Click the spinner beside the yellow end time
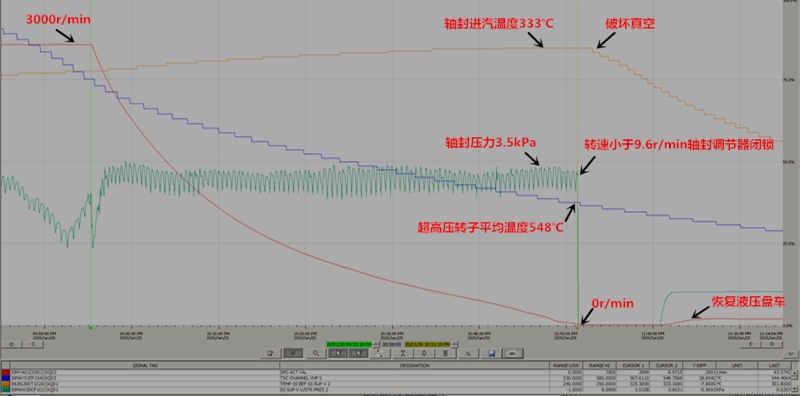This screenshot has height=396, width=800. pyautogui.click(x=454, y=344)
